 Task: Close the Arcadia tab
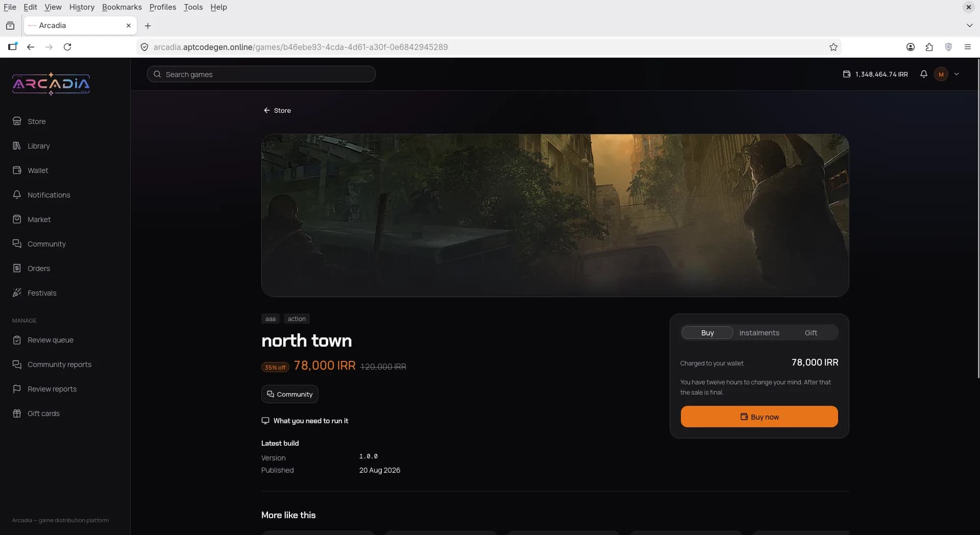tap(129, 26)
